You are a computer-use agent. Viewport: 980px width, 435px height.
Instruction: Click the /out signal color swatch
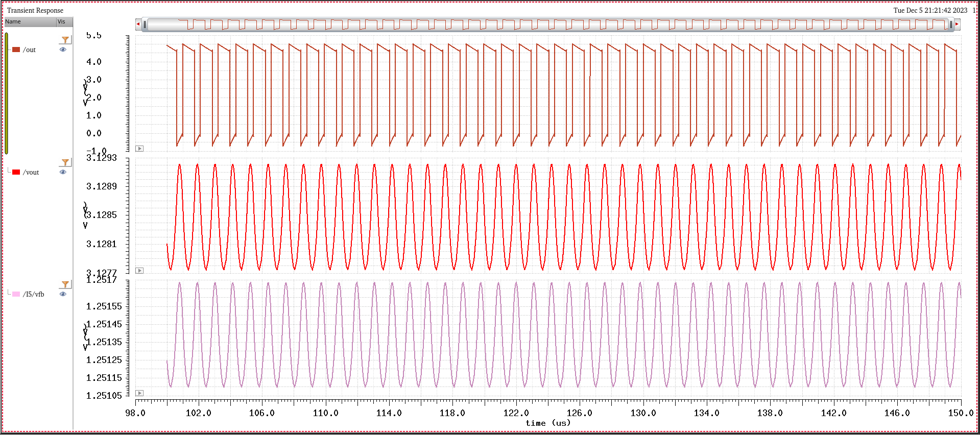[16, 50]
